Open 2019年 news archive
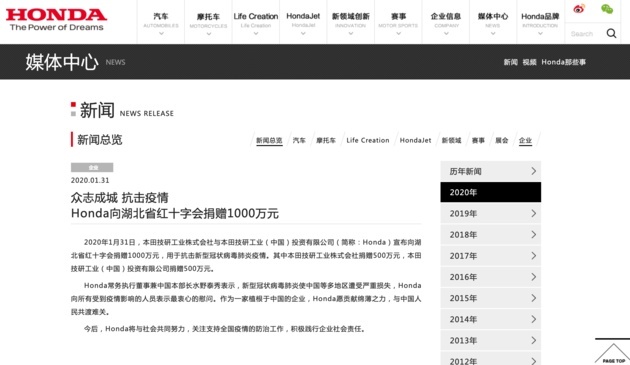Screen dimensions: 630x365 pos(491,213)
